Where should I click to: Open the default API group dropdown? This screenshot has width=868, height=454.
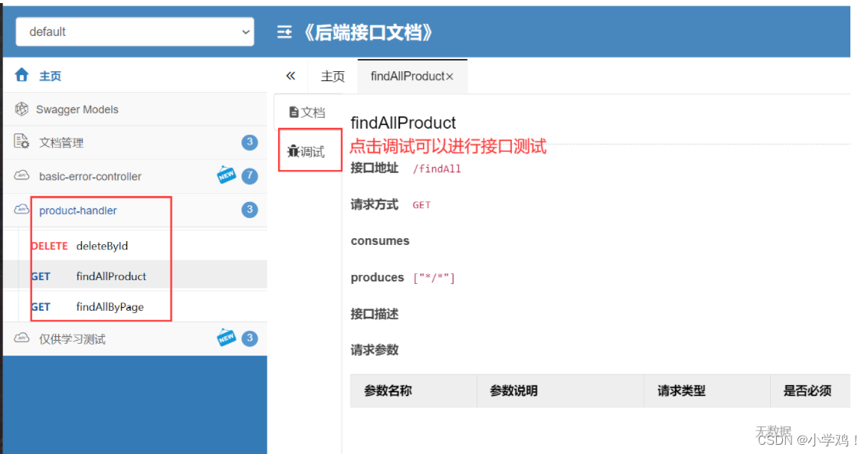coord(135,31)
